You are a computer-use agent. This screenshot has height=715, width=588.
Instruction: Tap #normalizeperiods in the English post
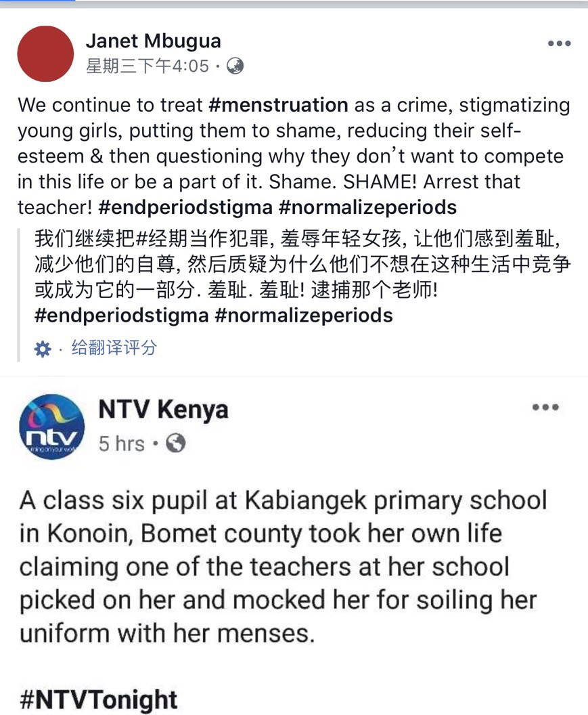point(367,207)
